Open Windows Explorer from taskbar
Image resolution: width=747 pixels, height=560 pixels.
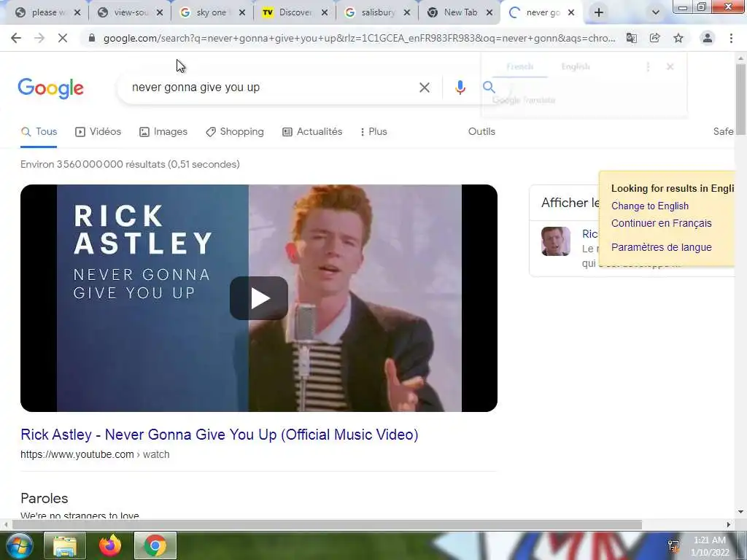[65, 545]
